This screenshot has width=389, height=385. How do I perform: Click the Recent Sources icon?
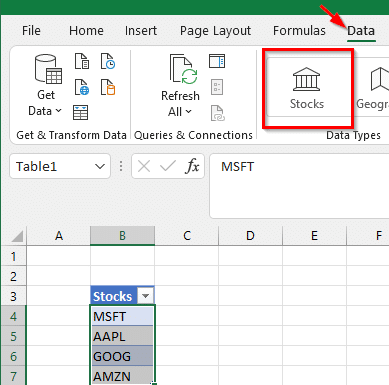[x=108, y=61]
